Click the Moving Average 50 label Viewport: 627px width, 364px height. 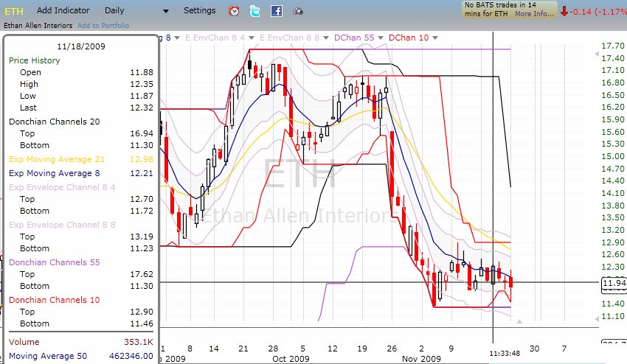[48, 356]
